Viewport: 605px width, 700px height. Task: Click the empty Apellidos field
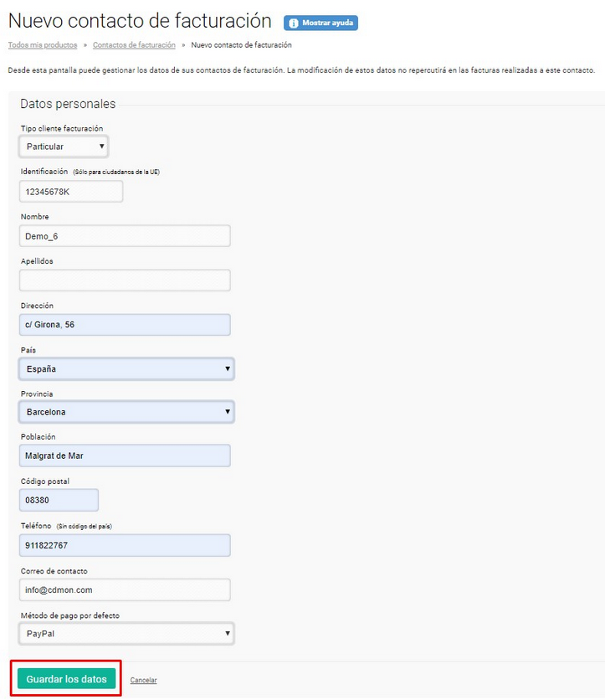point(125,281)
